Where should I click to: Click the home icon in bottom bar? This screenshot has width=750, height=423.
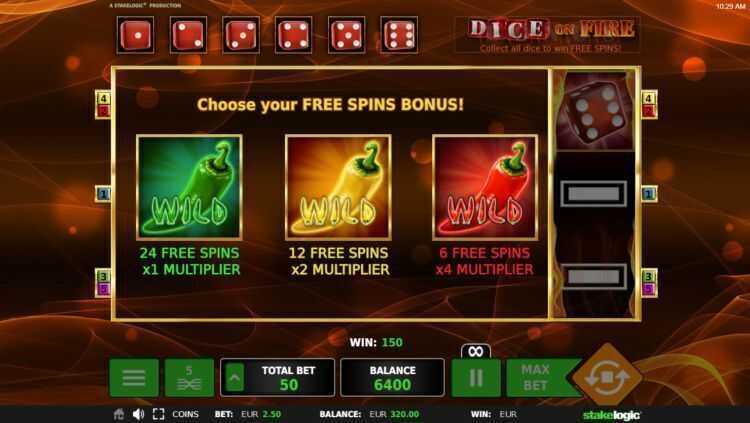[x=120, y=414]
